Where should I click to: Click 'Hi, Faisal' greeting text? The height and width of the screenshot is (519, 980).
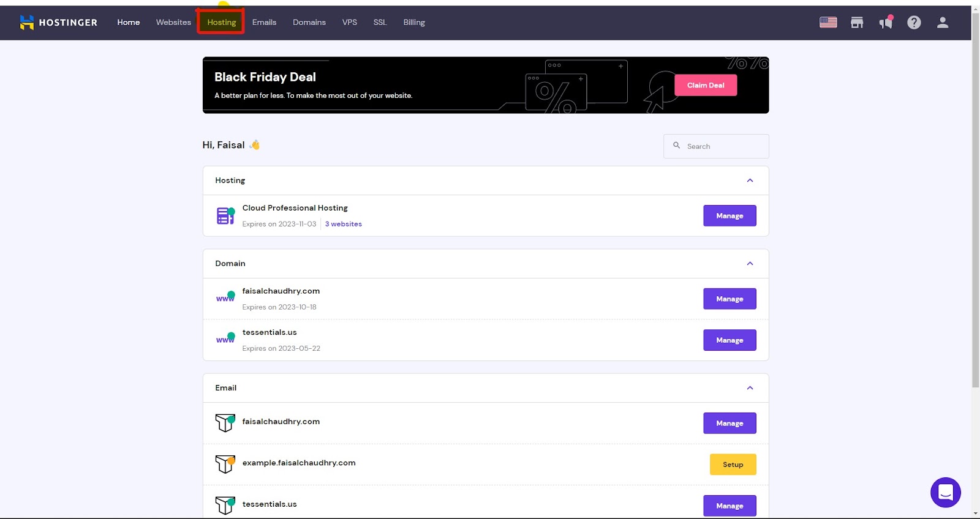pos(224,145)
